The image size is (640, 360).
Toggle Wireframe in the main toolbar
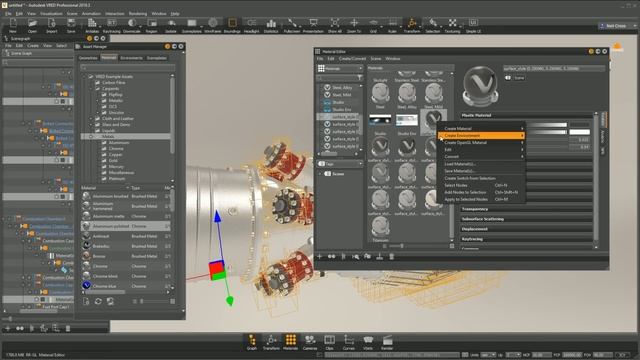tap(212, 25)
